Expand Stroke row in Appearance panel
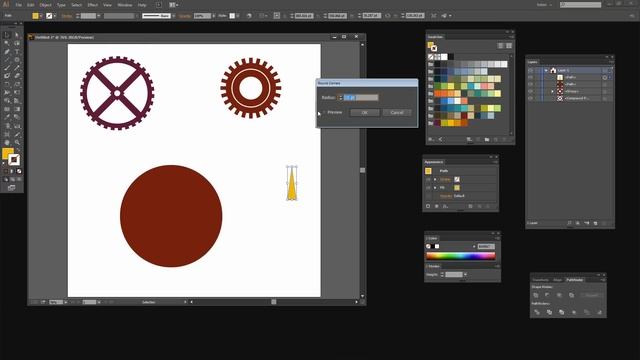 [x=435, y=180]
